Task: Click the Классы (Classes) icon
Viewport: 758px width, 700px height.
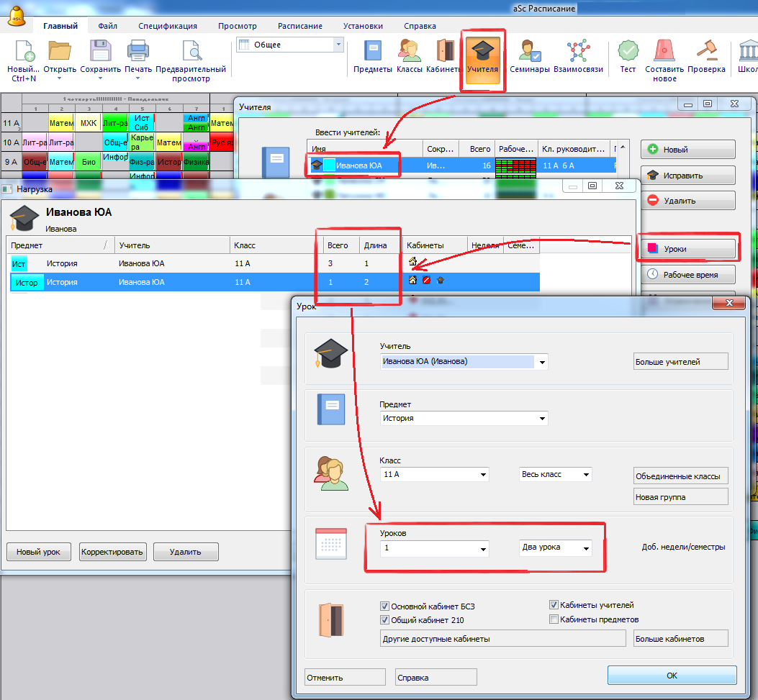Action: point(409,56)
